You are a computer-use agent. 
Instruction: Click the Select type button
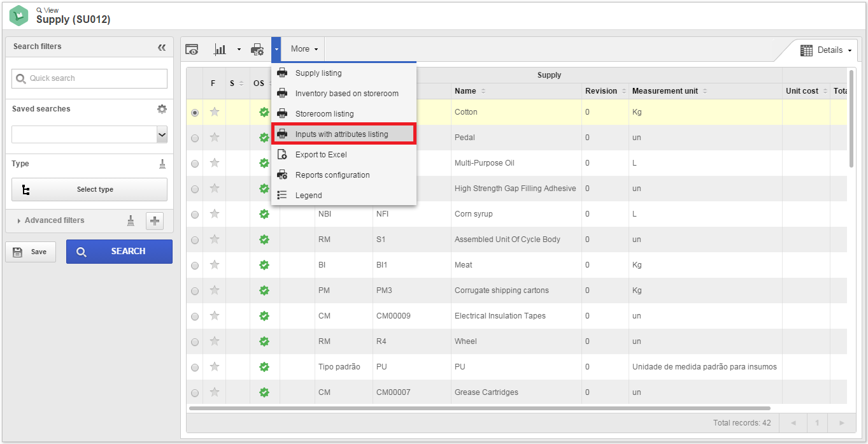(x=90, y=189)
